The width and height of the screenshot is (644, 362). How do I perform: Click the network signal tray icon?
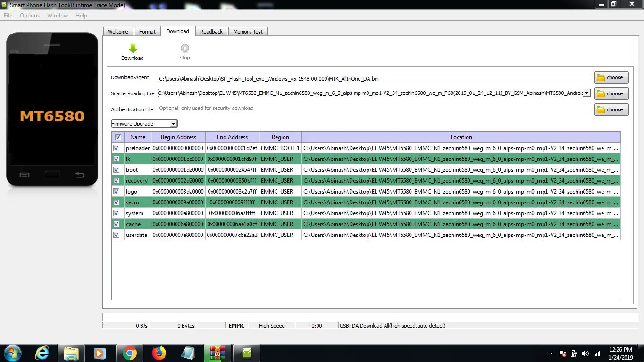(597, 354)
